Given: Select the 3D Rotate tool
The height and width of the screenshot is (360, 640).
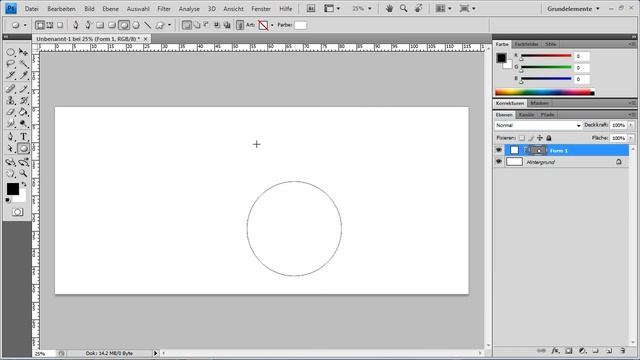Looking at the screenshot, I should click(x=11, y=162).
